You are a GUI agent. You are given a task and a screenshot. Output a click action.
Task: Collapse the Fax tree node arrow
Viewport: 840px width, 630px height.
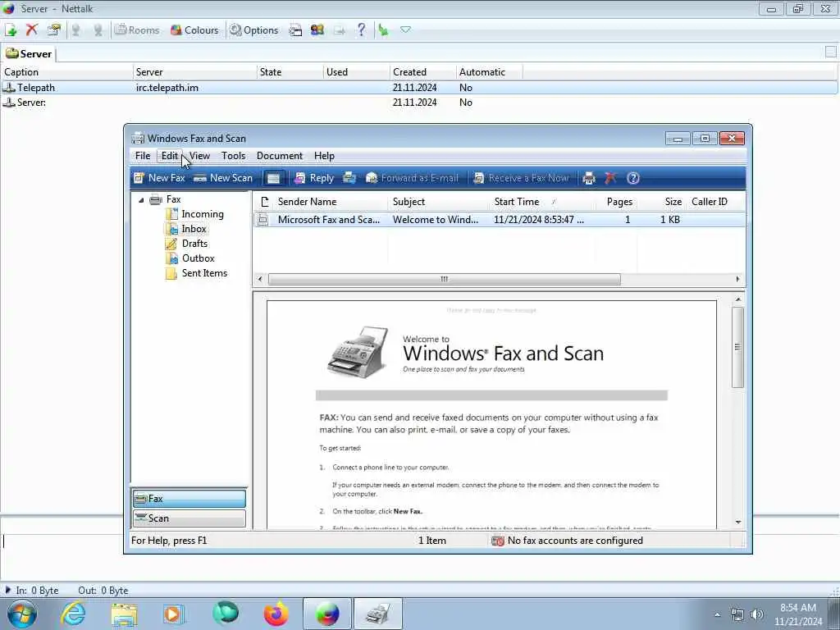[141, 200]
